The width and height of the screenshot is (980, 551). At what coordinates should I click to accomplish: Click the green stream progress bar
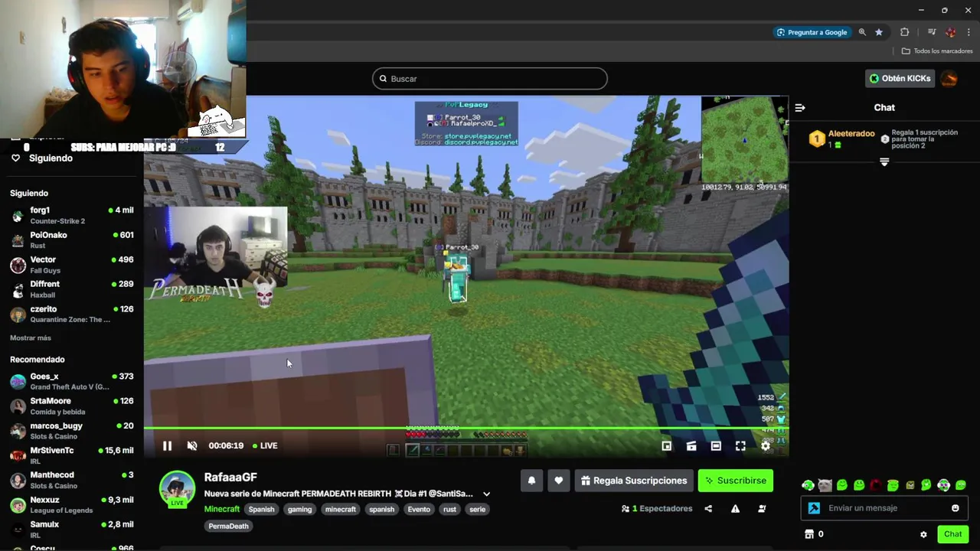[465, 428]
